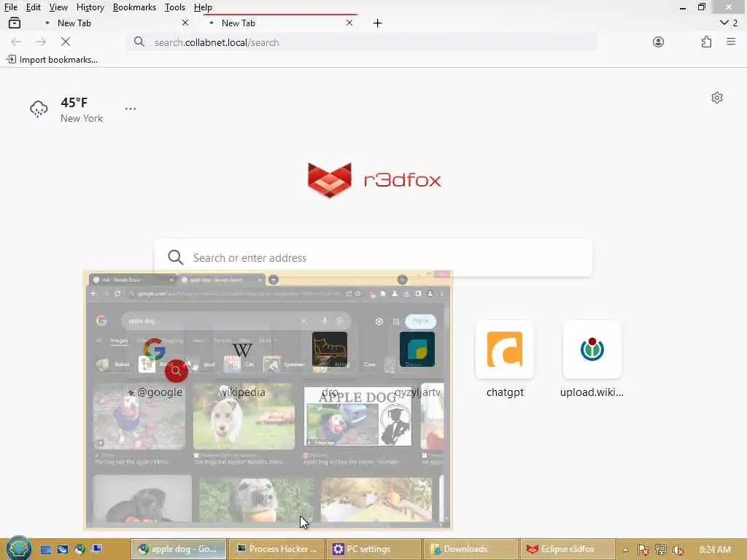Viewport: 747px width, 560px height.
Task: Open the File menu
Action: coord(10,7)
